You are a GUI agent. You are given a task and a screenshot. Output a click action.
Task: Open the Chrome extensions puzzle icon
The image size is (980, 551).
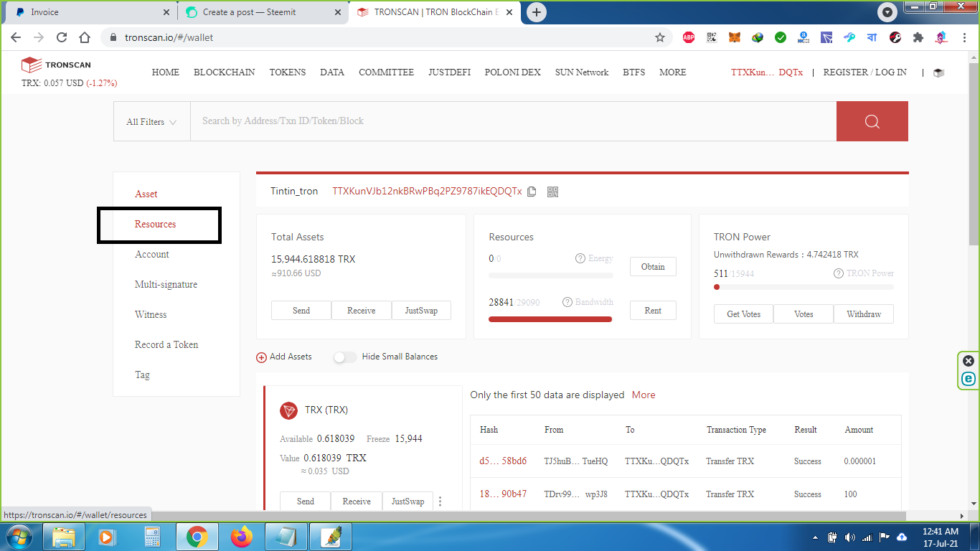[x=918, y=37]
